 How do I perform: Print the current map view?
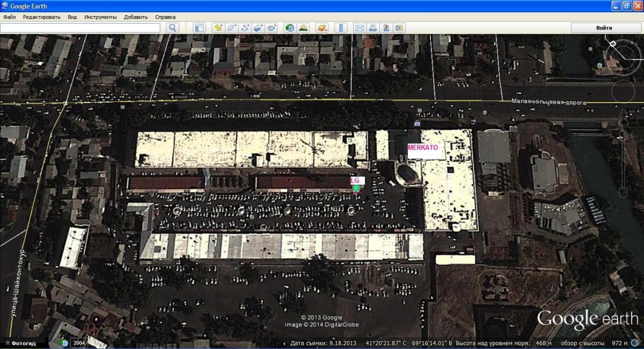[372, 27]
